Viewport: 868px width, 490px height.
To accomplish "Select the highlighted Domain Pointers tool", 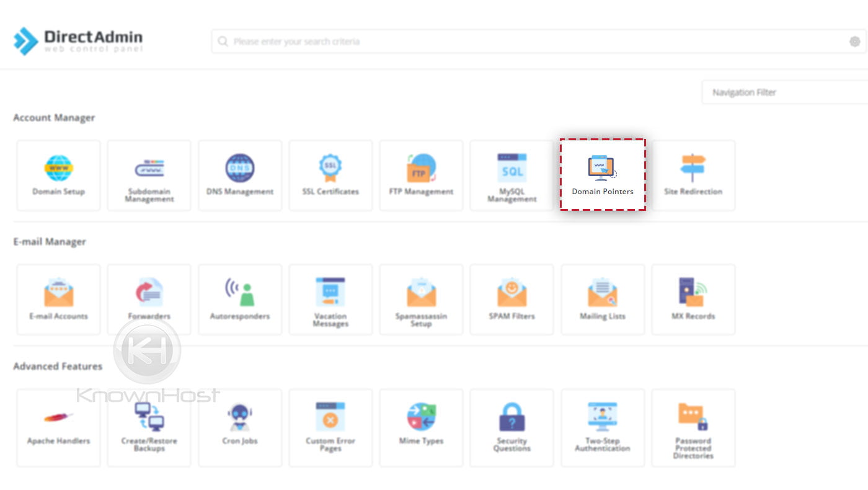I will 602,176.
